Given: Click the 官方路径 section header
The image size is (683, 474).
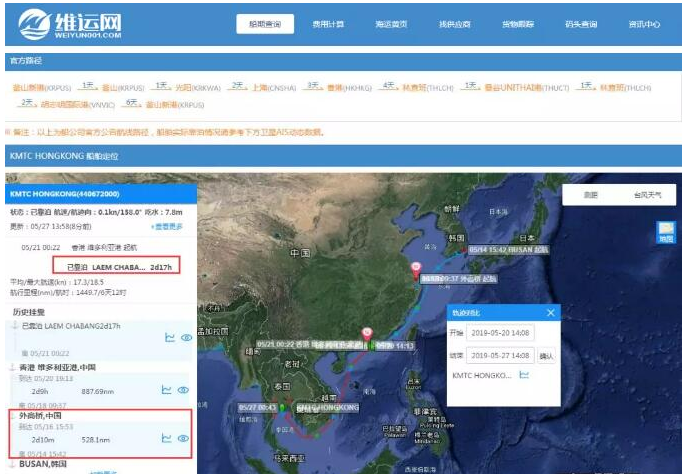Looking at the screenshot, I should 343,61.
